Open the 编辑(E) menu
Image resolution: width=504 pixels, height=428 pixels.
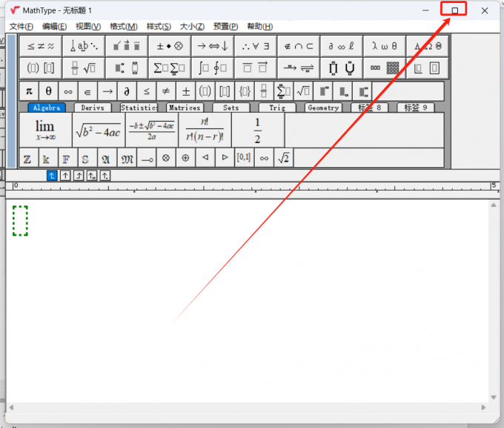pyautogui.click(x=54, y=27)
